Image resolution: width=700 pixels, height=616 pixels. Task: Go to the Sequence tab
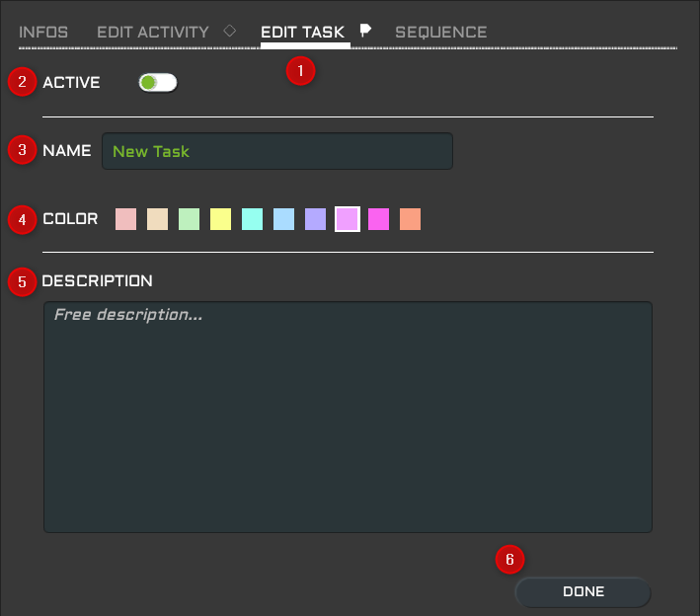point(440,33)
